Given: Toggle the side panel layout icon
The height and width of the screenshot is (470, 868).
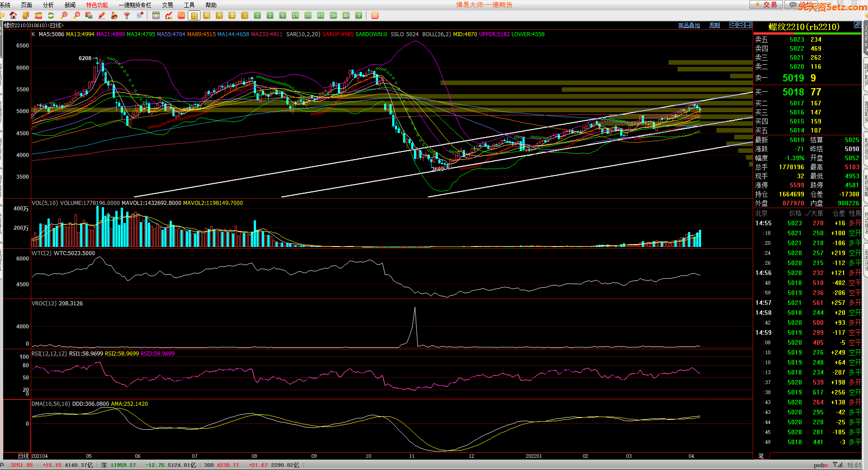Looking at the screenshot, I should [749, 25].
